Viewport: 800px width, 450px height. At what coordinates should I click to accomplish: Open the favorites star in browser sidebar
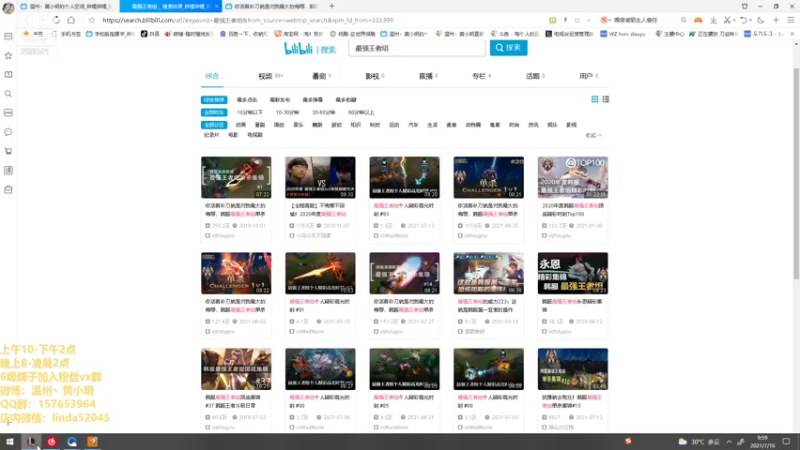[x=8, y=55]
